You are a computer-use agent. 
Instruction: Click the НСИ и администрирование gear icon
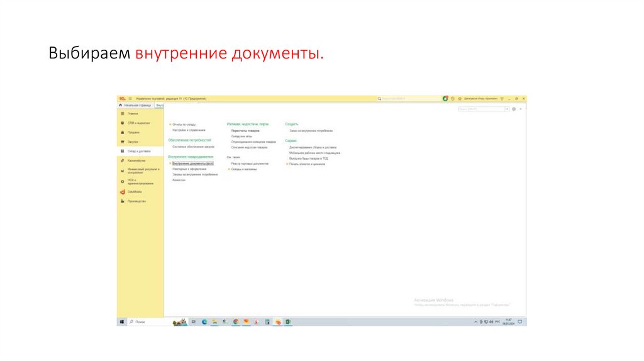[x=123, y=182]
